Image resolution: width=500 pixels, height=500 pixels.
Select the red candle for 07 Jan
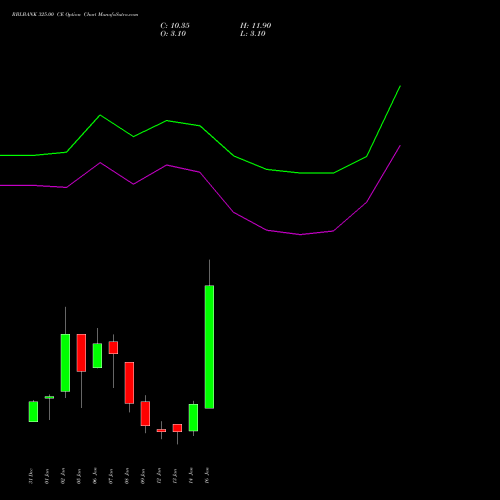[113, 348]
